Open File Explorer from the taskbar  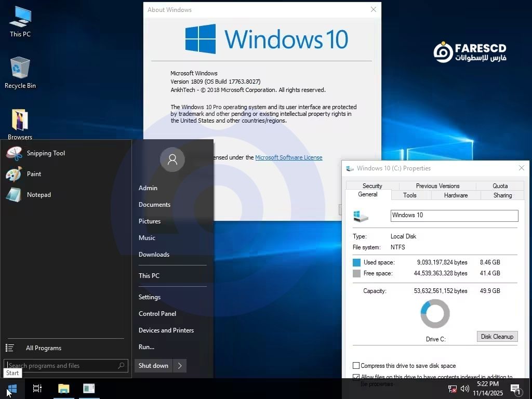(63, 389)
